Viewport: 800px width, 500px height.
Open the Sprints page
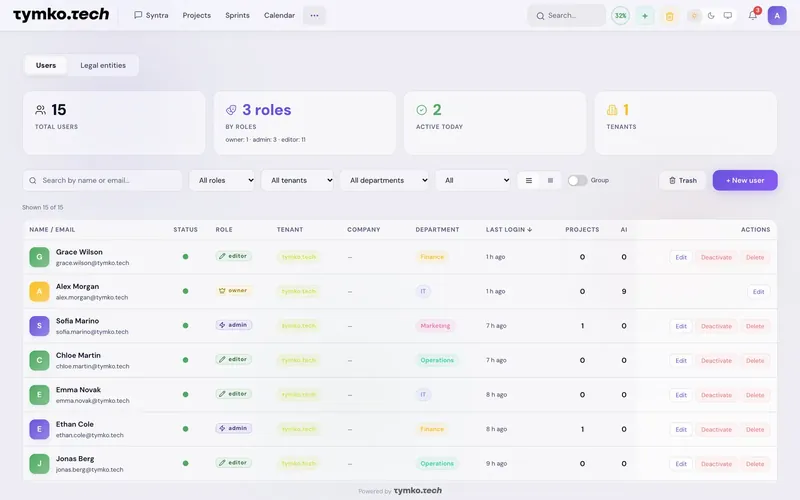pyautogui.click(x=237, y=15)
